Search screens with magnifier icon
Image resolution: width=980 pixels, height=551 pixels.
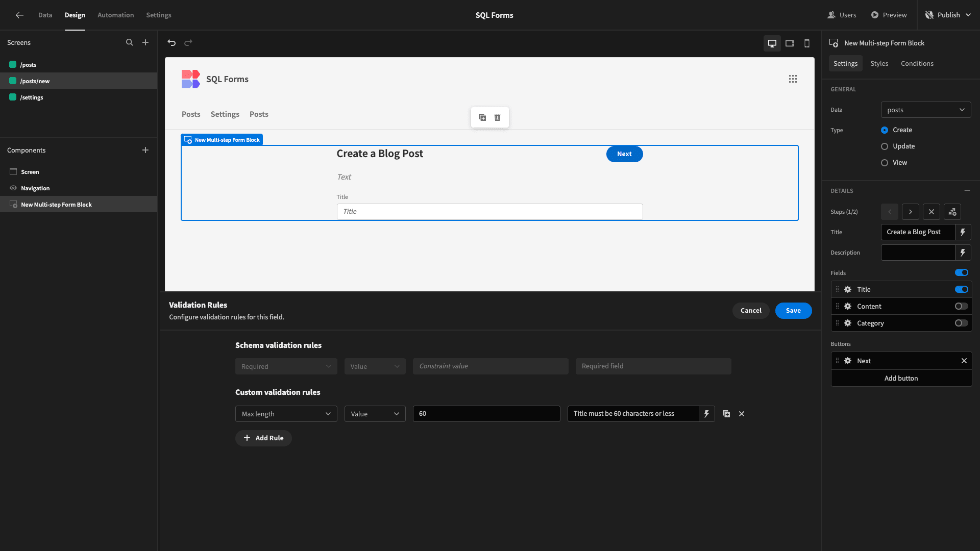[130, 43]
